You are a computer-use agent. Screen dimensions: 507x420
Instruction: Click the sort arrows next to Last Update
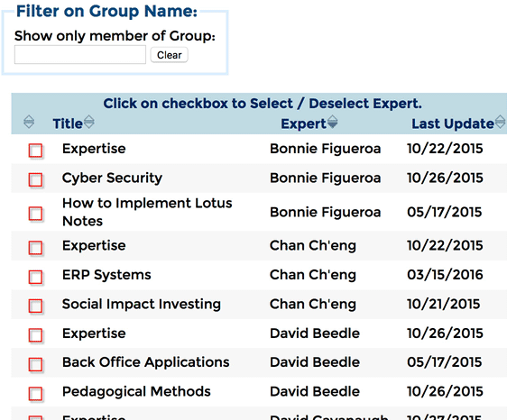[500, 122]
